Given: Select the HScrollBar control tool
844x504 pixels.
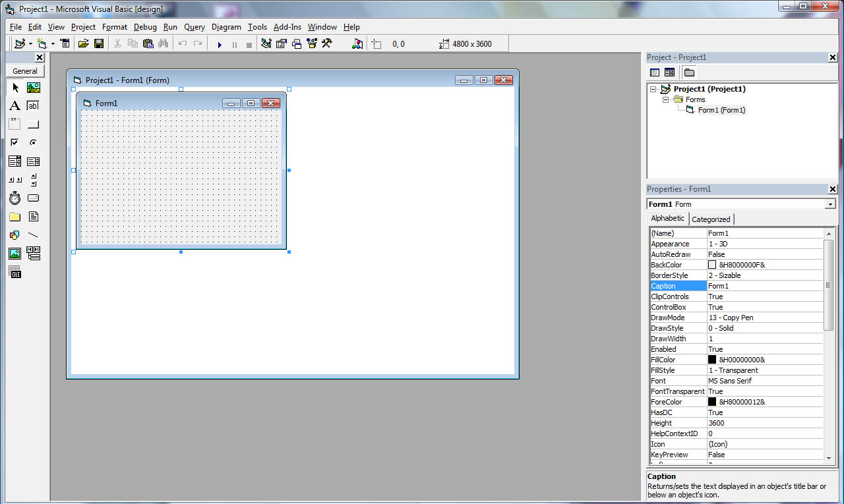Looking at the screenshot, I should [x=15, y=180].
